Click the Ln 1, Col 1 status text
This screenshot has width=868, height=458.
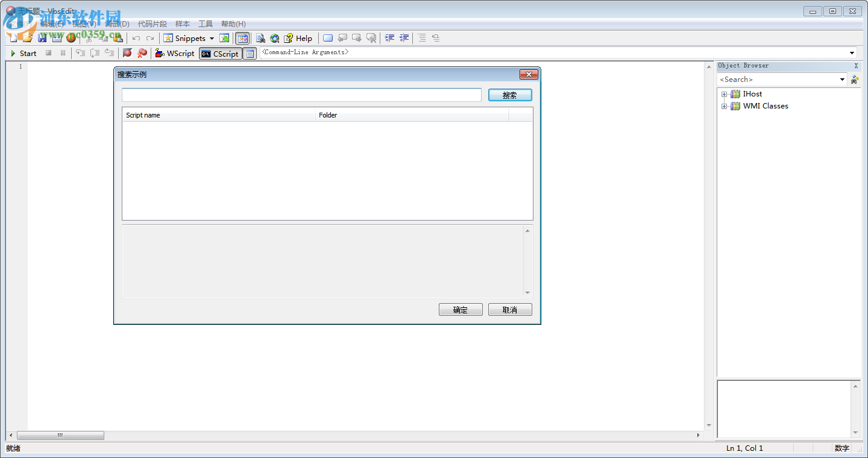744,448
